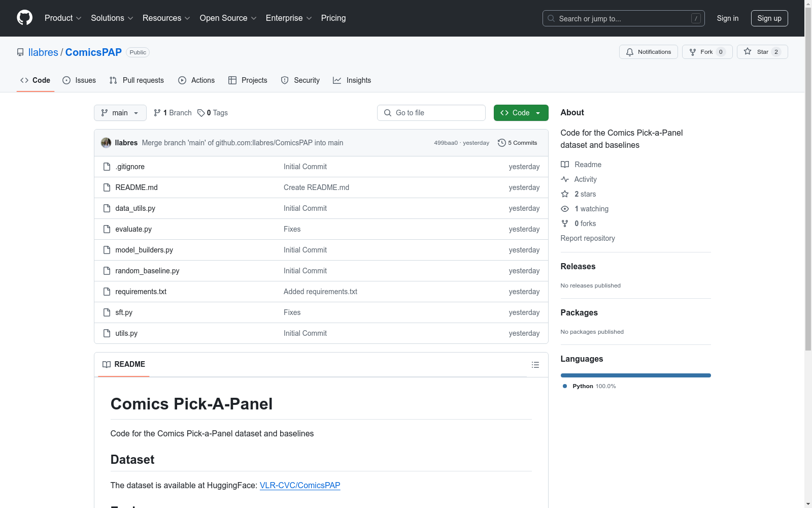This screenshot has height=508, width=812.
Task: Open the 'Added requirements.txt' commit message
Action: (x=320, y=292)
